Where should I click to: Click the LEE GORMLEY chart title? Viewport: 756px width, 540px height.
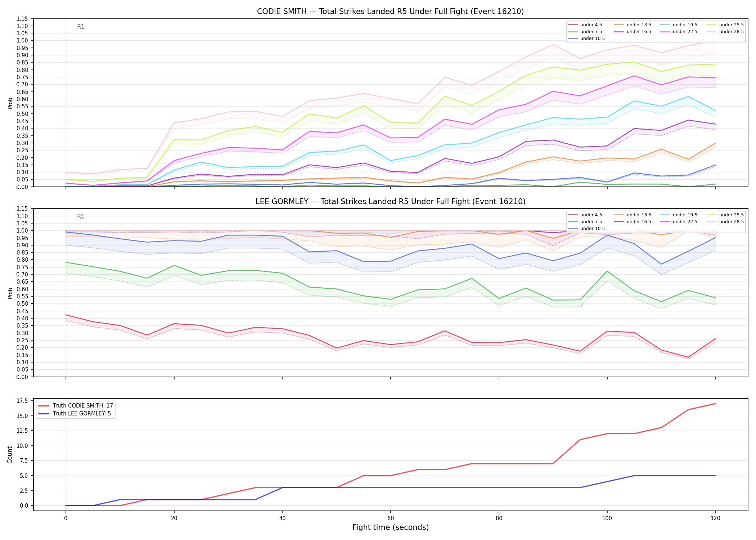[390, 202]
